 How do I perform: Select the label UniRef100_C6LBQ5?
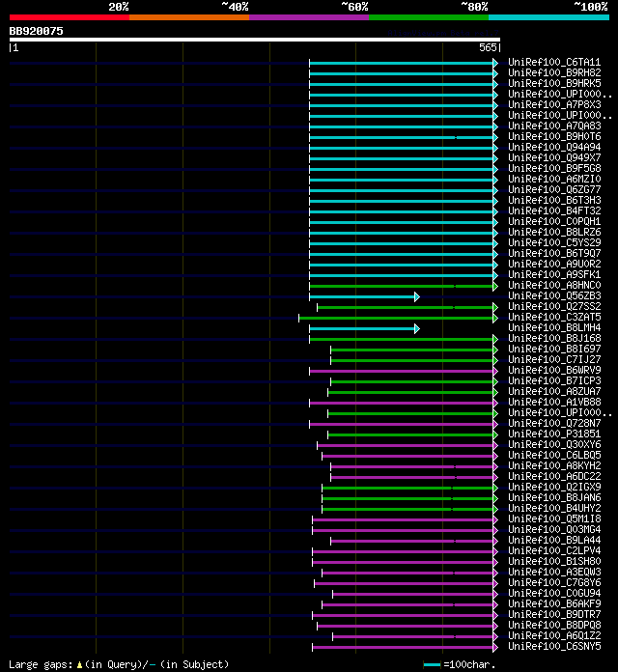pos(554,455)
